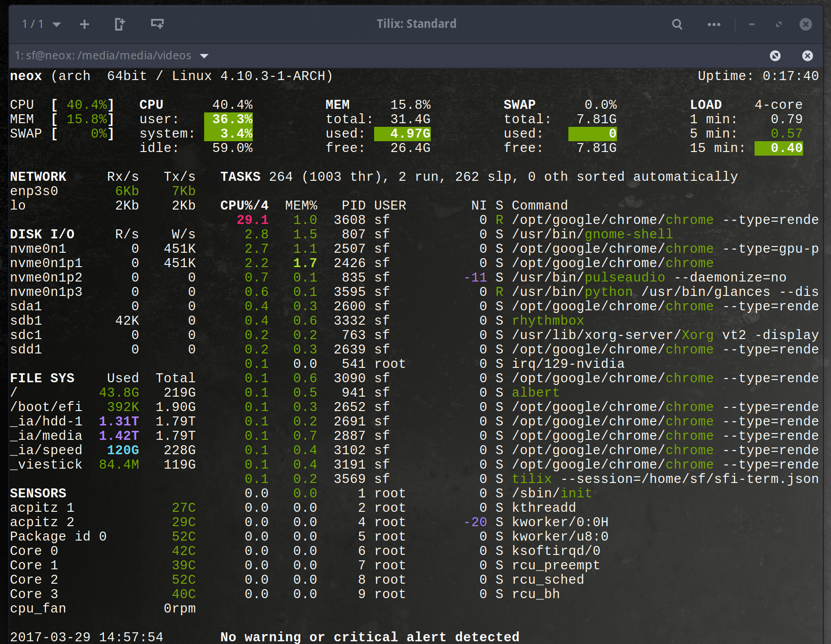Click the timestamp 2017-03-29 14:57:54
The image size is (831, 644).
[87, 637]
